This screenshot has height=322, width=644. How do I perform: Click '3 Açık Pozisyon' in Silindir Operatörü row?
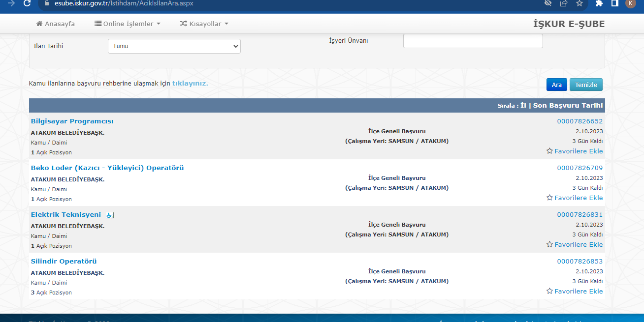(x=51, y=293)
